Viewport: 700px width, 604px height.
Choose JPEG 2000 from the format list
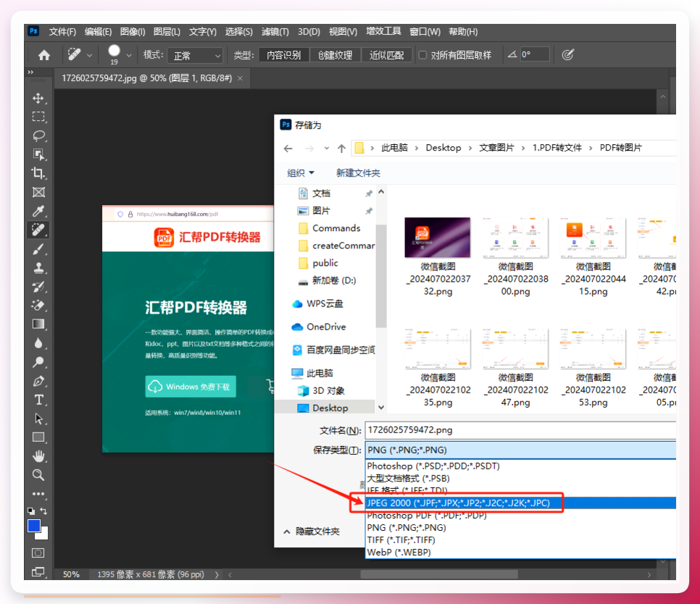[x=520, y=503]
